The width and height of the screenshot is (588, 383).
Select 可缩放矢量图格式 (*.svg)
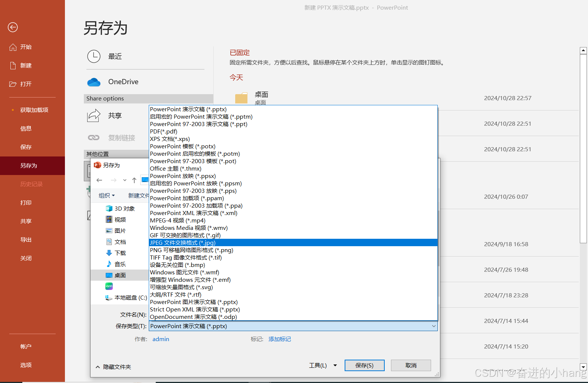[293, 287]
